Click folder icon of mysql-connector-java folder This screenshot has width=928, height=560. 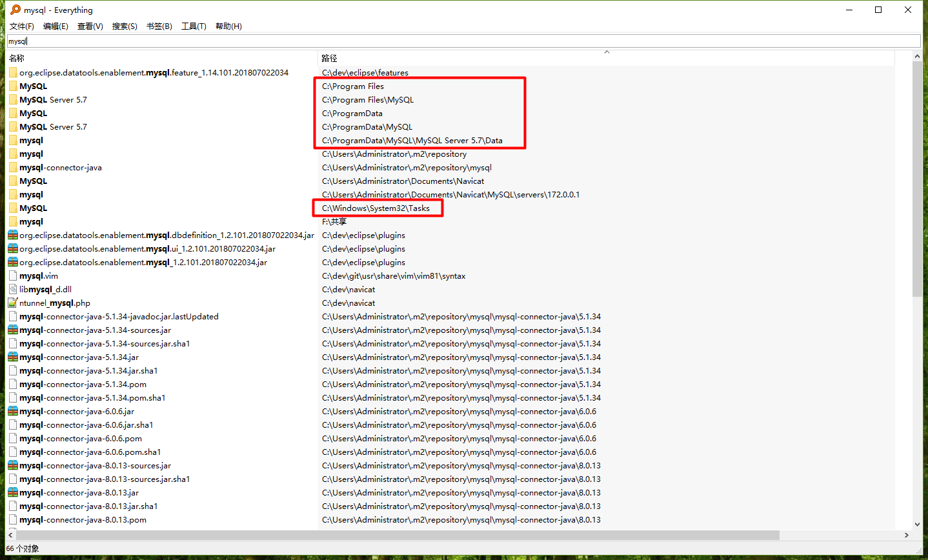coord(13,167)
